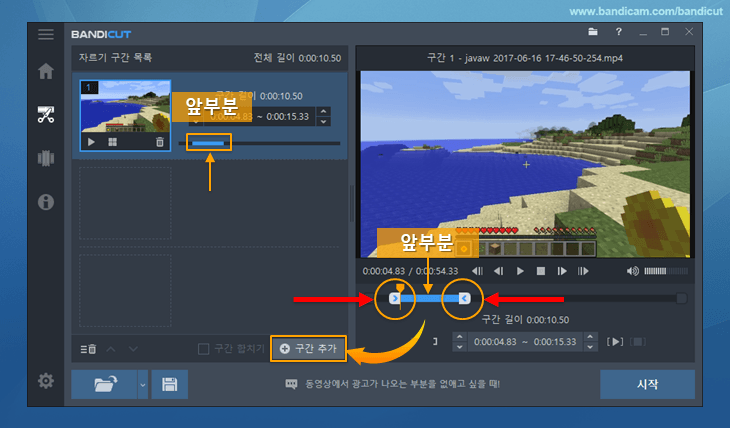Stop the preview video

click(541, 271)
